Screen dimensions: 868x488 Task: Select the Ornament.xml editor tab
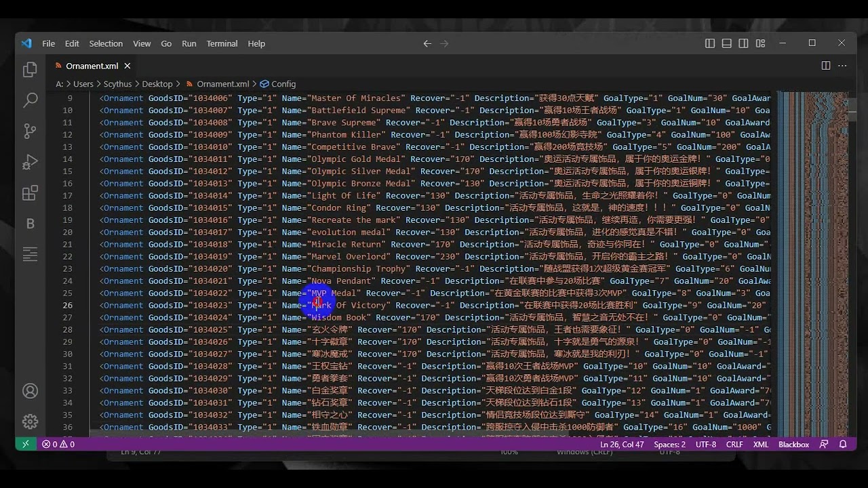coord(91,66)
